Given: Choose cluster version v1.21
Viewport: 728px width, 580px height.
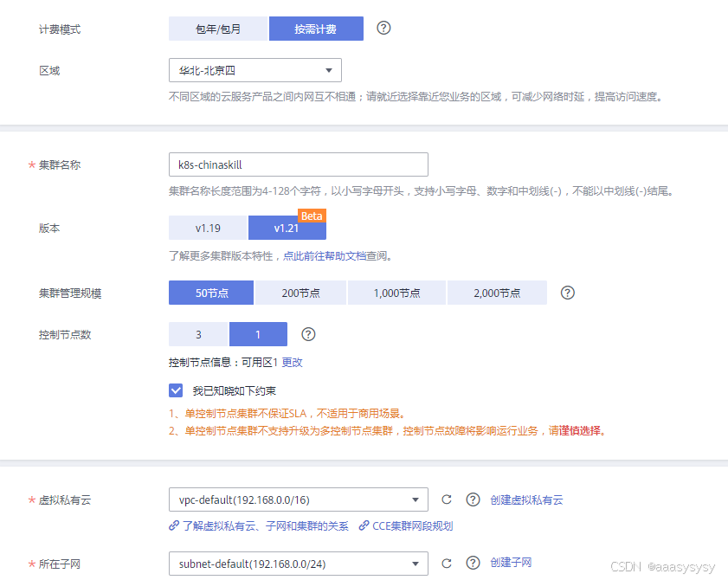Looking at the screenshot, I should pos(287,228).
